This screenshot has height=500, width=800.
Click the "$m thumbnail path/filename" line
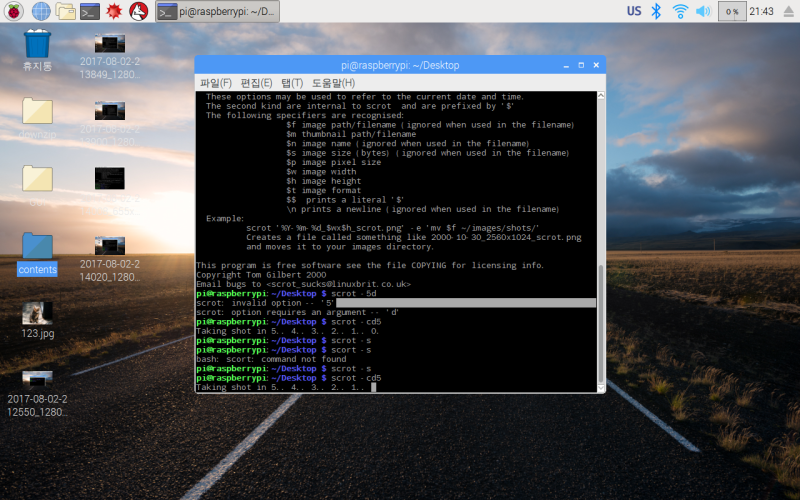pos(351,134)
